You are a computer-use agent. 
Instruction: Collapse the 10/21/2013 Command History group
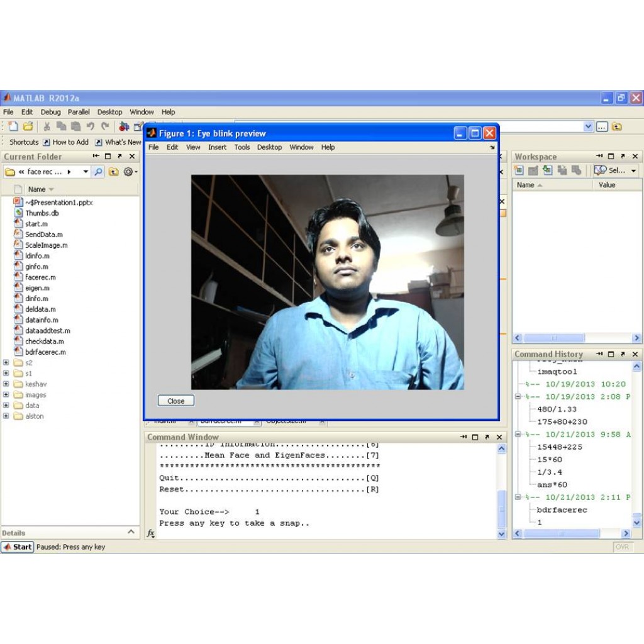pyautogui.click(x=517, y=434)
